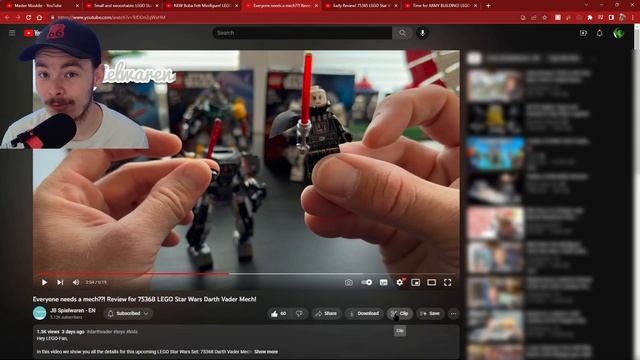Image resolution: width=640 pixels, height=360 pixels.
Task: Open the YouTube account avatar menu
Action: (618, 33)
